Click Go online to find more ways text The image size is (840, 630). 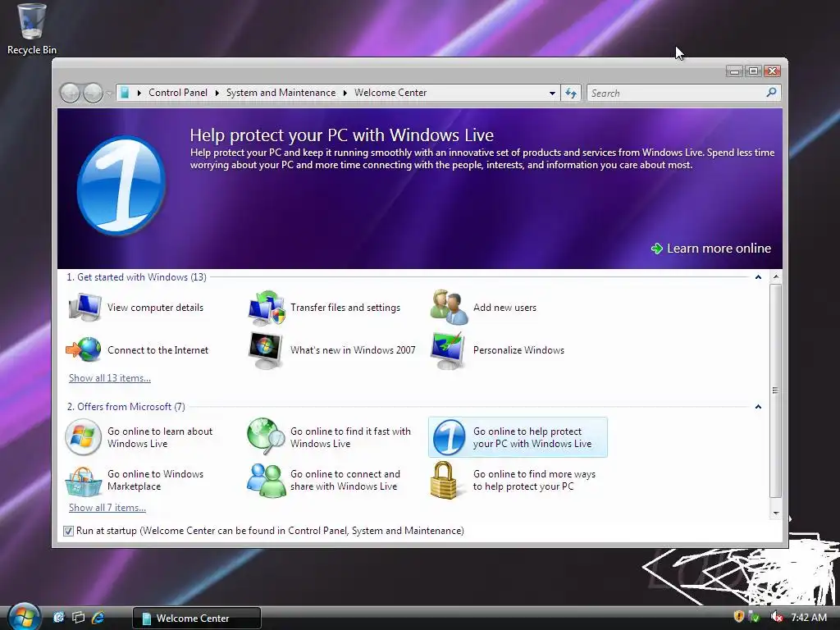[534, 480]
